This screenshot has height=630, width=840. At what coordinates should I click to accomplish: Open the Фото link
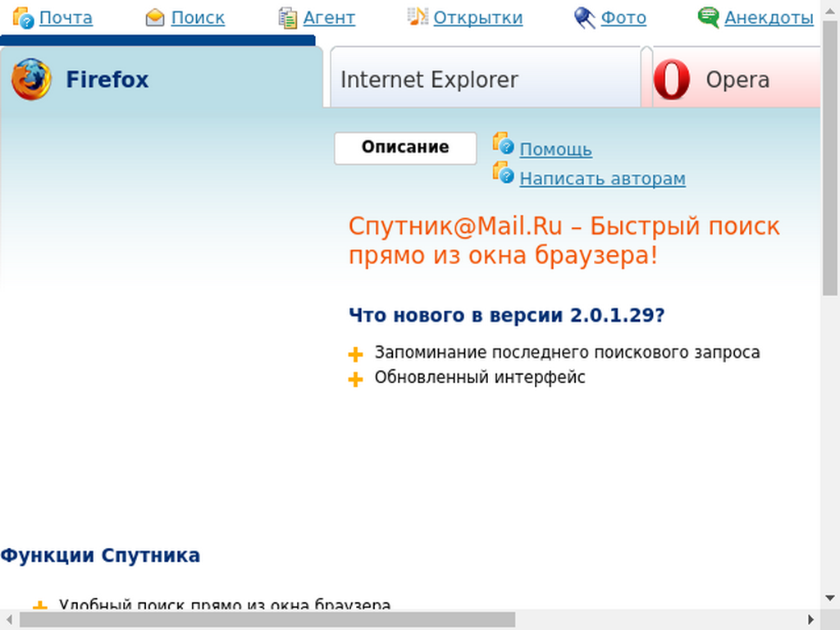[x=623, y=18]
